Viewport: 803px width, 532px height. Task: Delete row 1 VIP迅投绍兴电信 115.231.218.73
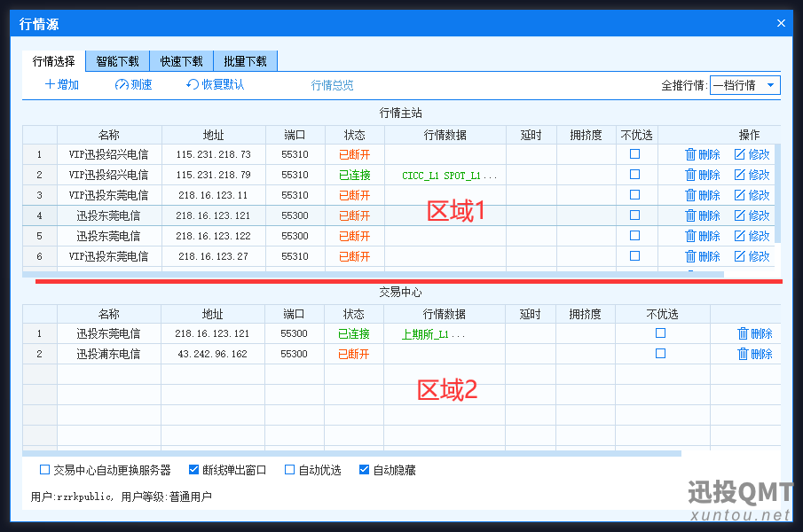click(x=702, y=154)
